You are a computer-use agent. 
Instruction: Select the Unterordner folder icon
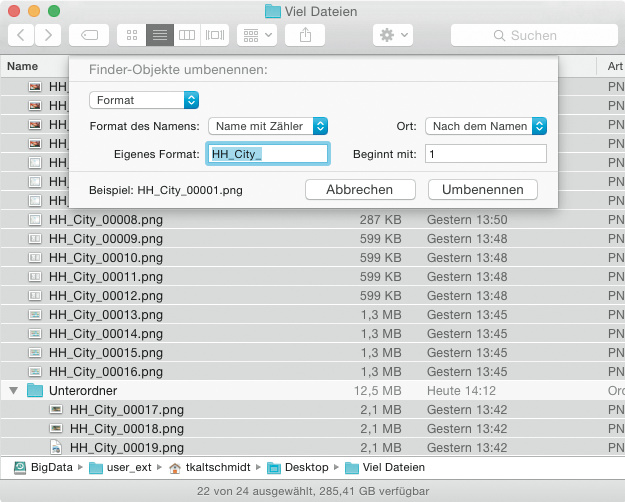point(35,390)
